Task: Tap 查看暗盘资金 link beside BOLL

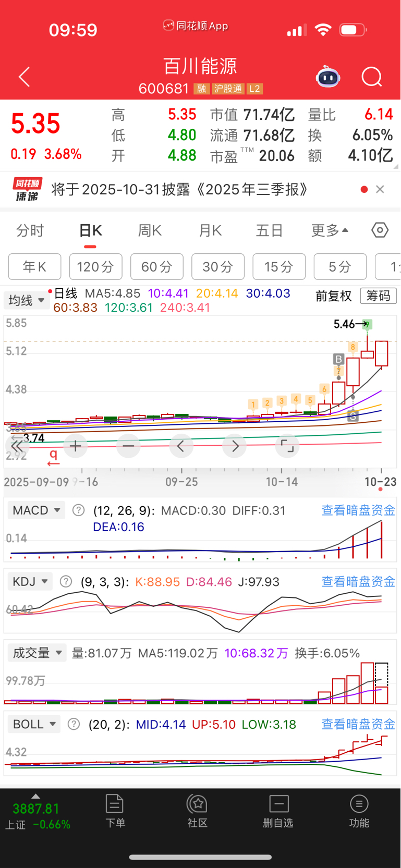Action: 358,724
